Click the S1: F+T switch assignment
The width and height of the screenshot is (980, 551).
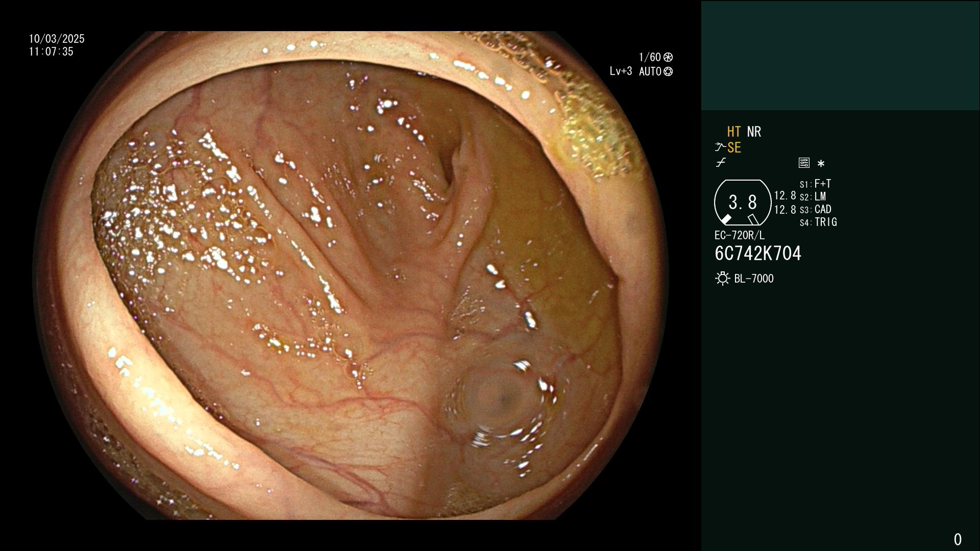point(815,184)
